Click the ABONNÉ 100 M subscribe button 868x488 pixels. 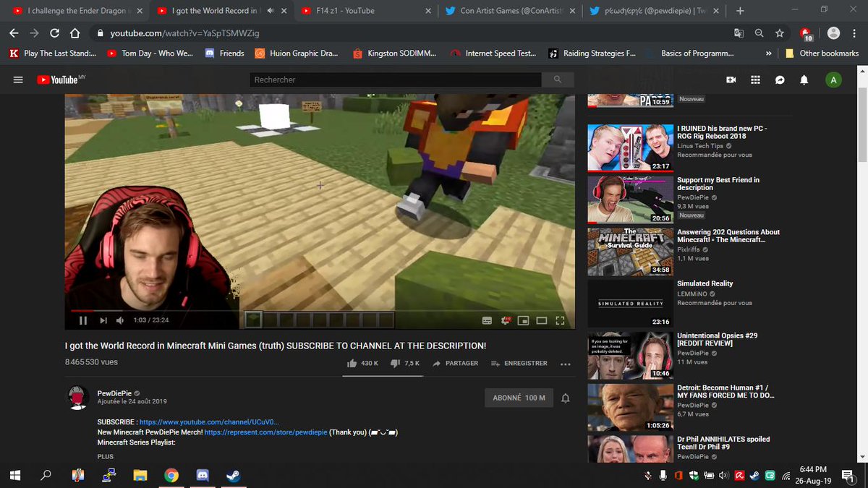coord(519,398)
